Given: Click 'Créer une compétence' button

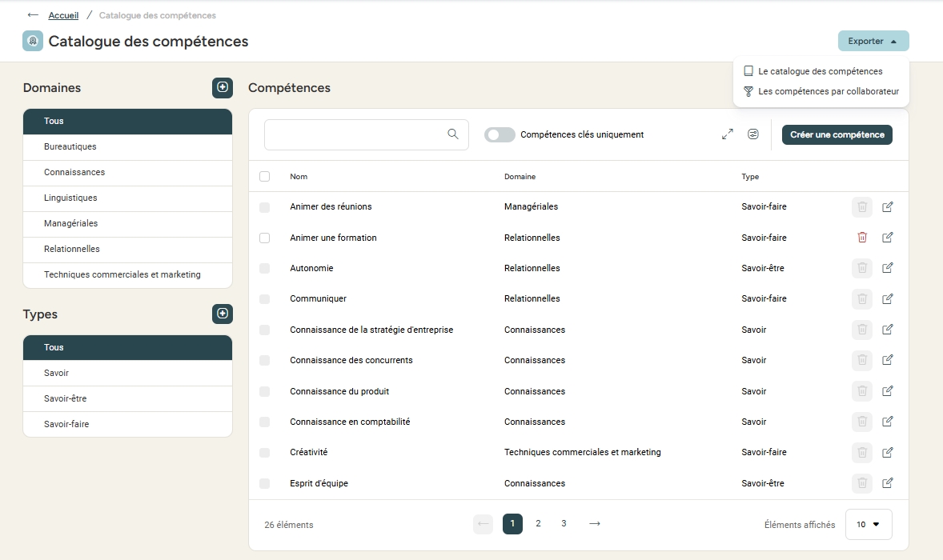Looking at the screenshot, I should 837,134.
